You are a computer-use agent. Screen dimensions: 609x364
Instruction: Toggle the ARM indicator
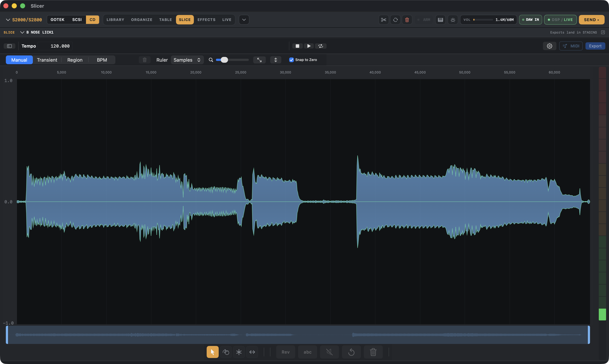tap(424, 20)
